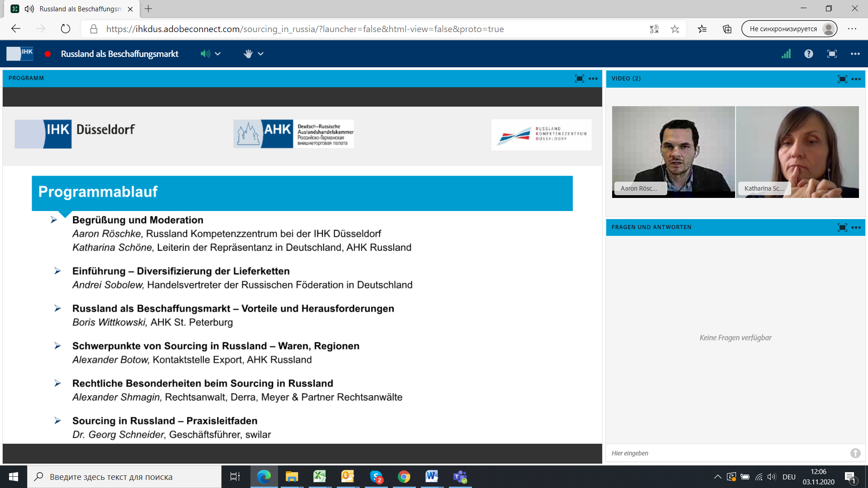Screen dimensions: 868x488
Task: Close the Russland als Beschaffungsmarkt tab
Action: (x=130, y=9)
